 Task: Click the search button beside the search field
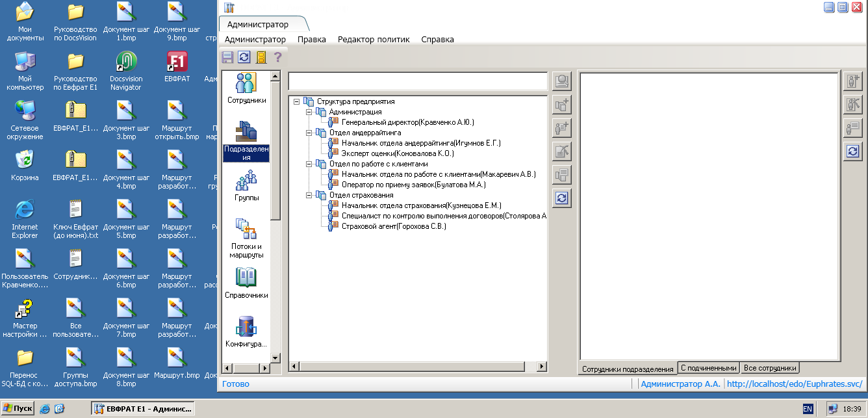click(562, 81)
